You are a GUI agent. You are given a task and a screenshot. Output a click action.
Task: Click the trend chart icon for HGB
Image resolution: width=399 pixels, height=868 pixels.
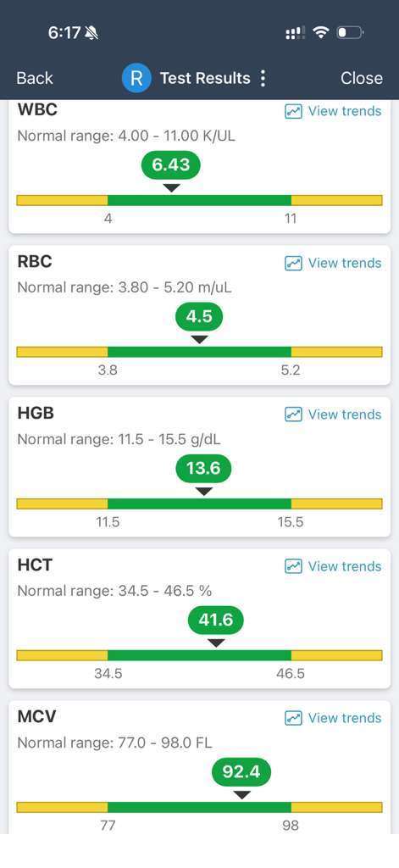point(293,415)
